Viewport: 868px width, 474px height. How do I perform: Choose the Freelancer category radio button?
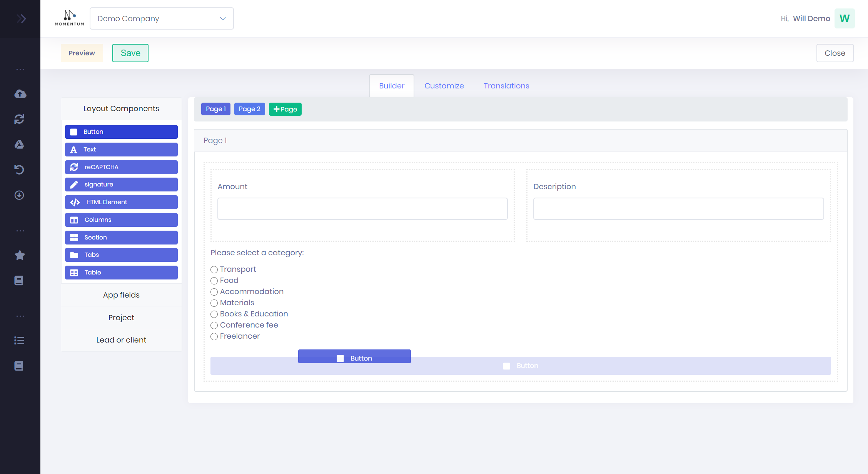pos(214,336)
